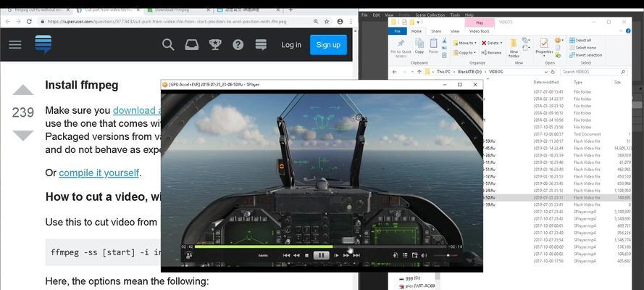Click Rename in the ribbon
This screenshot has width=644, height=290.
coord(491,53)
